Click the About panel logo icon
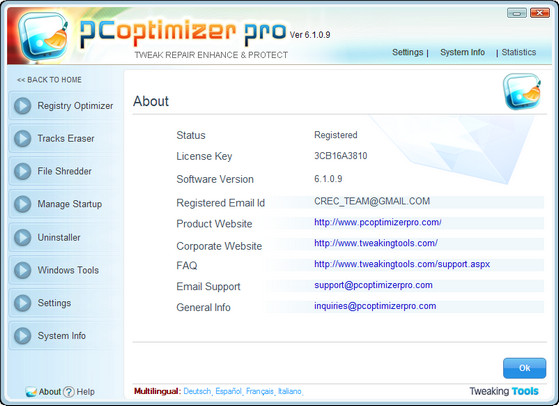559x406 pixels. (522, 91)
